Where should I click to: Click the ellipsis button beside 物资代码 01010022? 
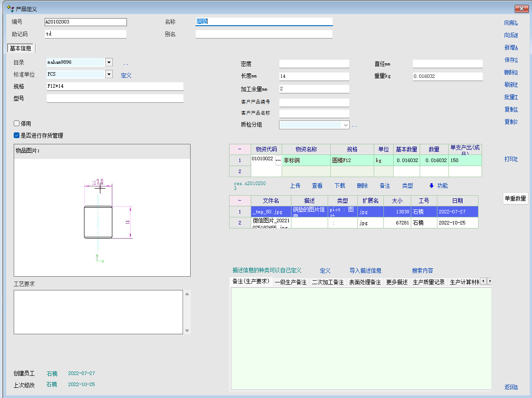[x=278, y=160]
